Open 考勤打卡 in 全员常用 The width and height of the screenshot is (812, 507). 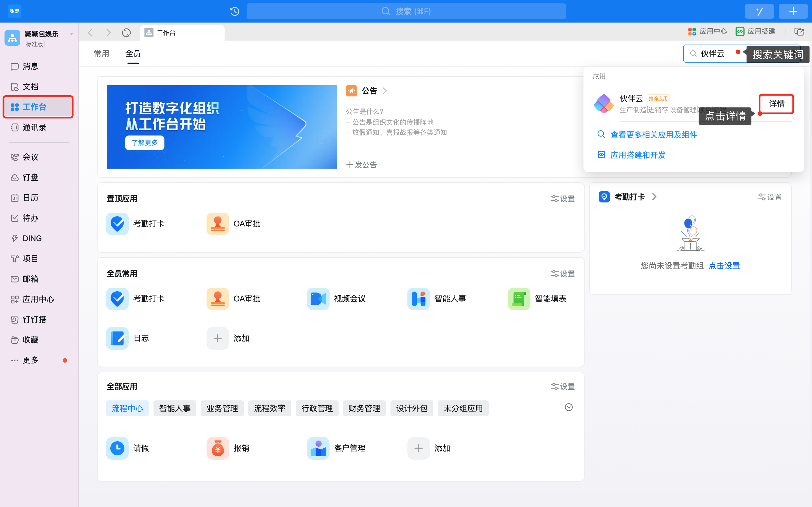[x=135, y=299]
